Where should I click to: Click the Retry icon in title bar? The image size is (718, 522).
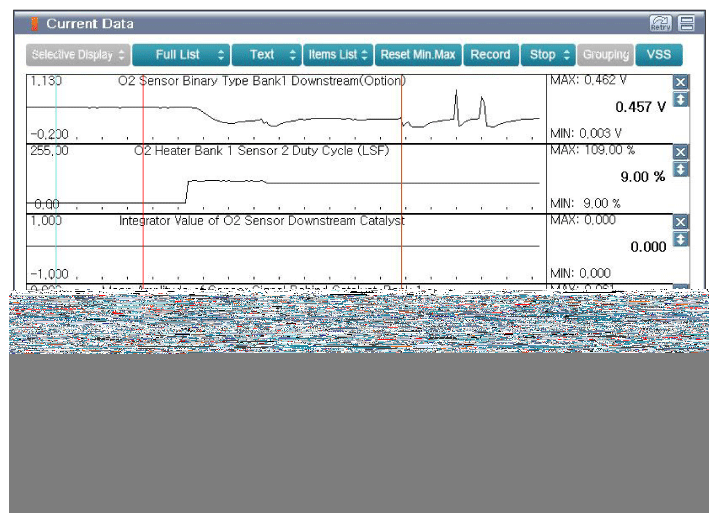point(660,23)
